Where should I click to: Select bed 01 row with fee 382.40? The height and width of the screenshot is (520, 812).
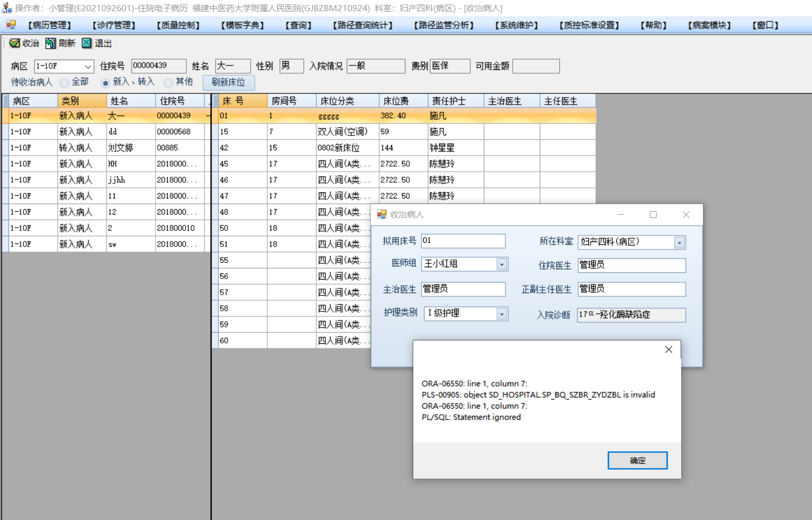coord(404,116)
